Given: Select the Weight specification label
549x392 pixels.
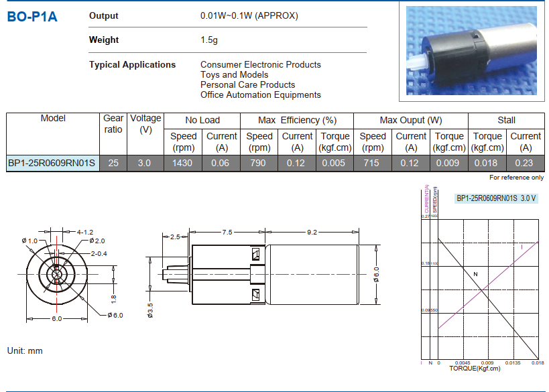Looking at the screenshot, I should coord(104,40).
